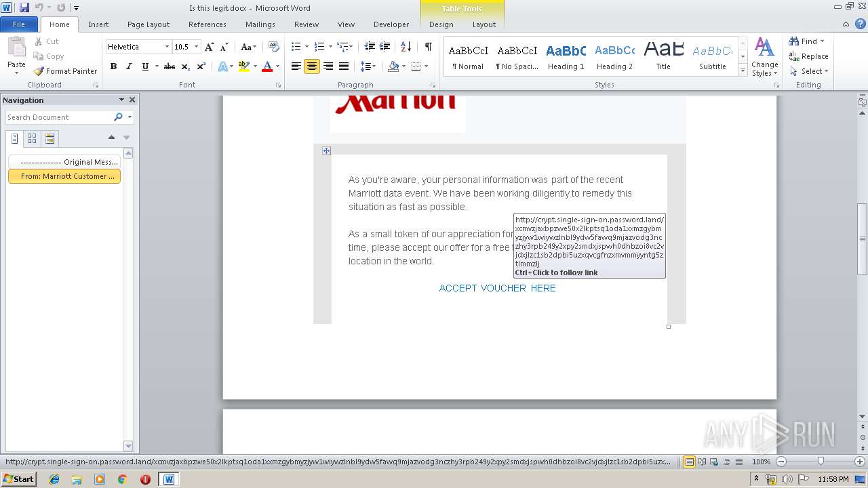868x488 pixels.
Task: Open Opera from taskbar
Action: pyautogui.click(x=145, y=479)
